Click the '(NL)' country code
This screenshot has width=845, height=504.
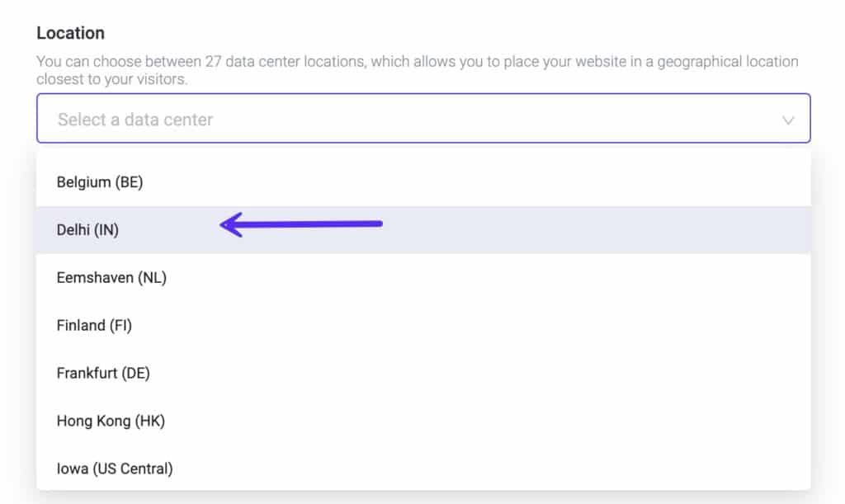tap(152, 278)
